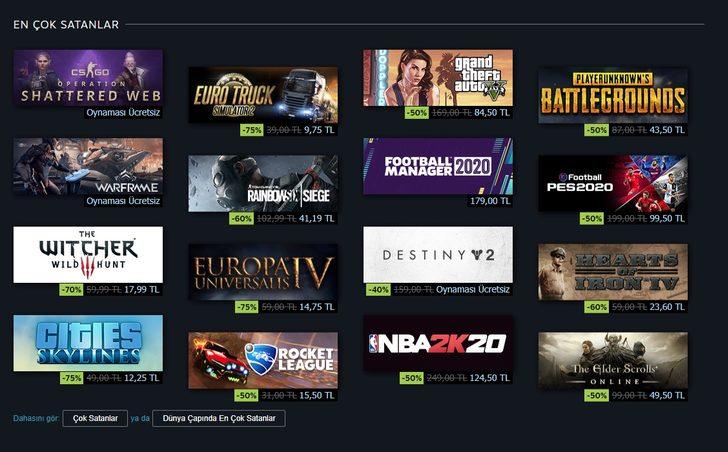Select the Europa Universalis IV banner

coord(263,272)
